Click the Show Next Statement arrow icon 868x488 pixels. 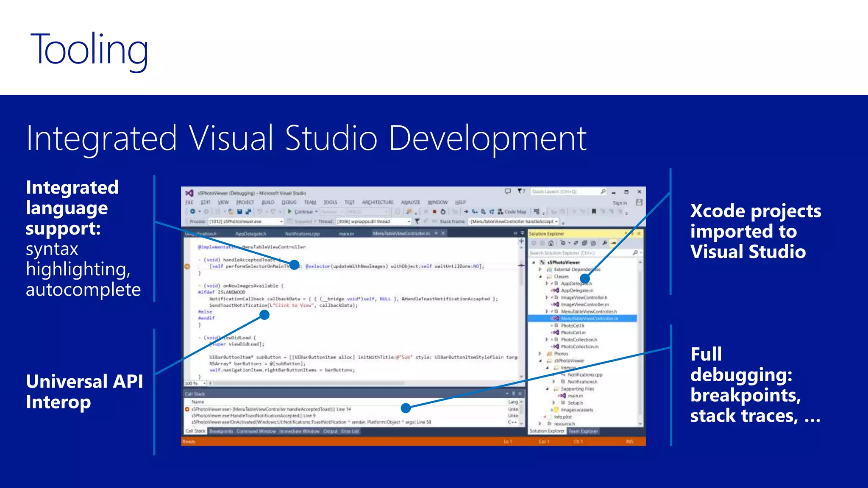click(x=466, y=211)
